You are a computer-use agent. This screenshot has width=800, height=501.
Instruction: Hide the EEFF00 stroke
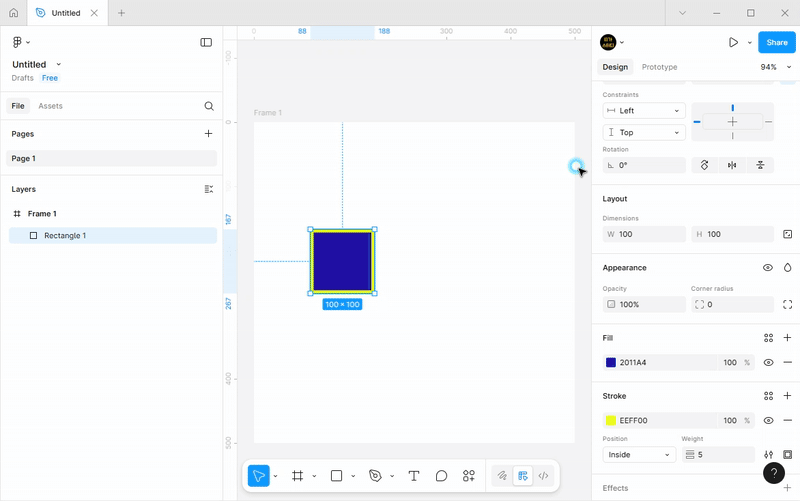click(768, 420)
